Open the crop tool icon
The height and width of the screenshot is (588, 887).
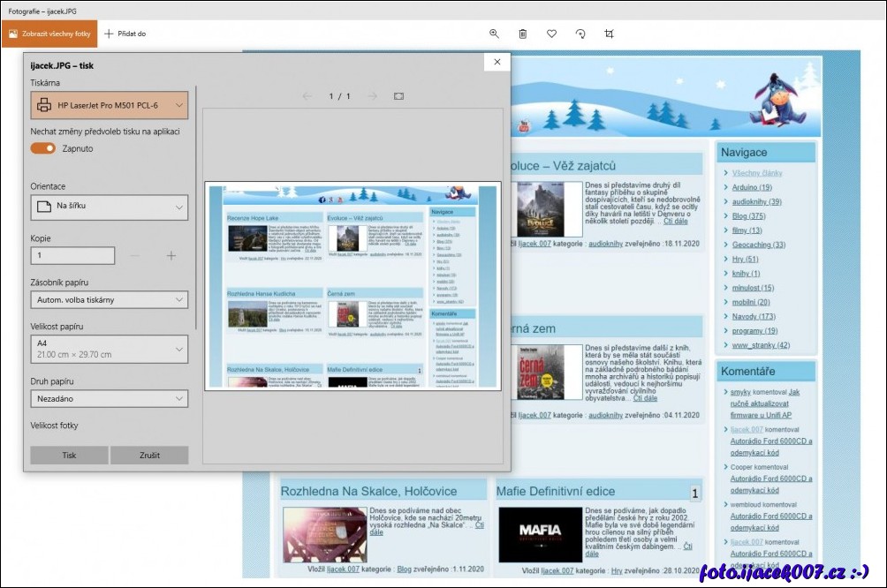pos(609,34)
